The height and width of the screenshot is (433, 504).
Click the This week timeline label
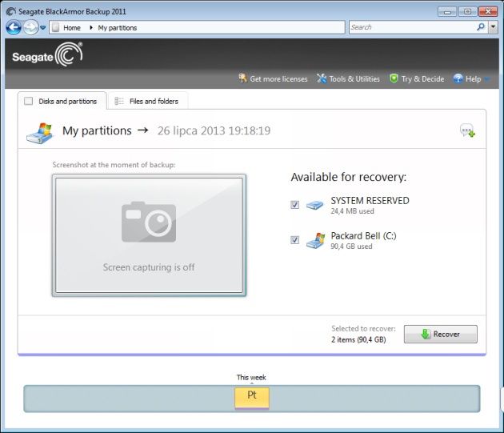coord(251,377)
